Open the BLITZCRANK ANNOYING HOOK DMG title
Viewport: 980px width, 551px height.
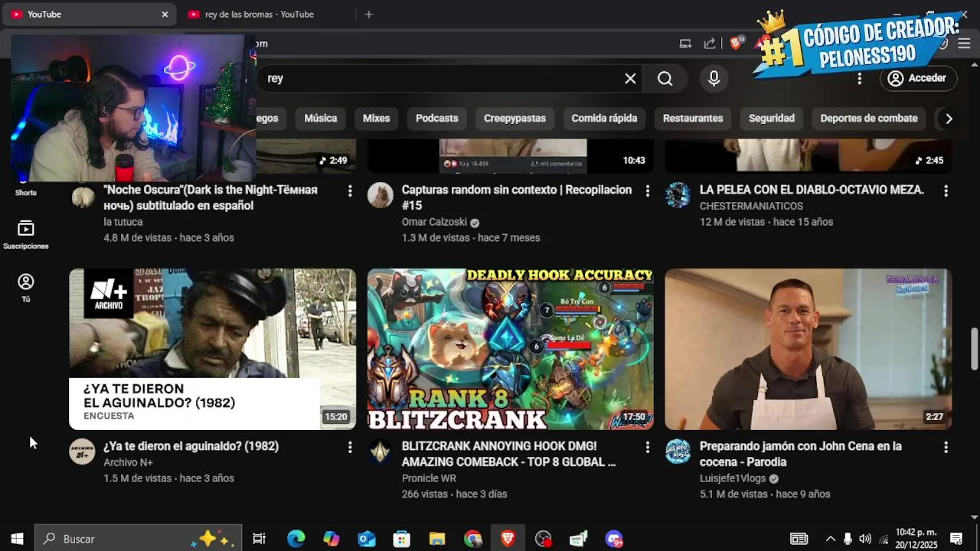point(508,454)
